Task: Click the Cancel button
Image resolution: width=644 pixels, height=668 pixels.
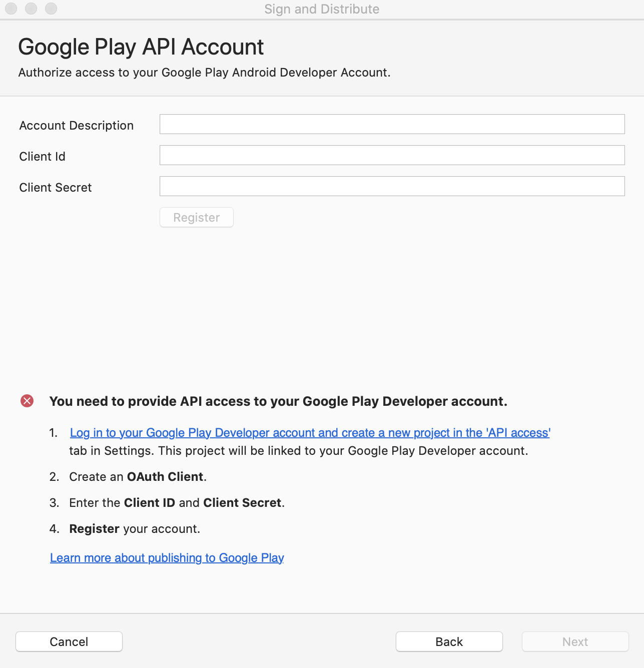Action: point(69,641)
